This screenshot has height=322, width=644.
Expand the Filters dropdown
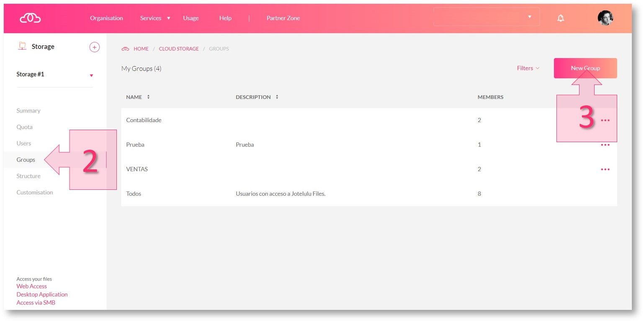(528, 68)
